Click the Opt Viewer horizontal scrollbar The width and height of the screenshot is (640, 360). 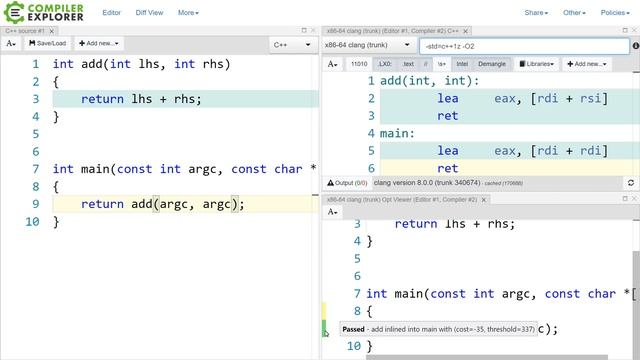[487, 358]
